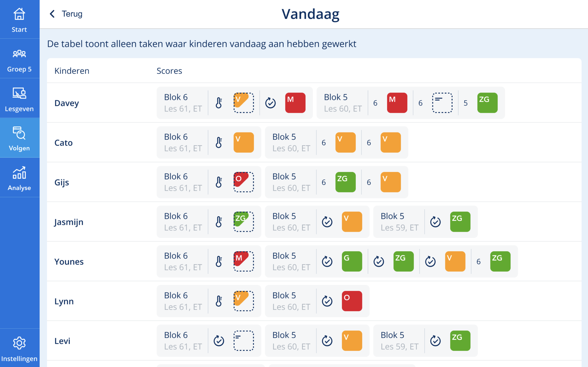The image size is (588, 367).
Task: Click thermometer icon in Davey's Blok 6
Action: 219,103
